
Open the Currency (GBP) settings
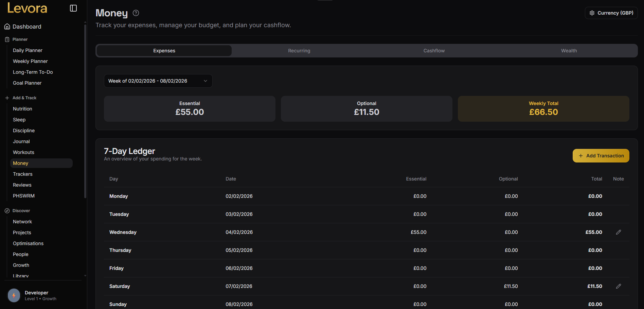point(611,13)
